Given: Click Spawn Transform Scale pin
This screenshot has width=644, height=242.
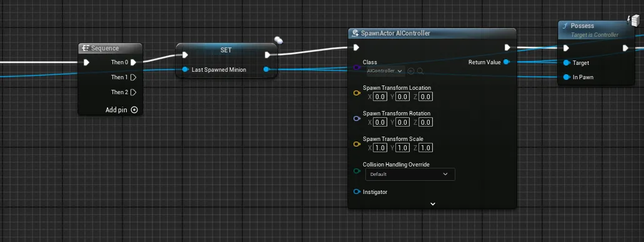Looking at the screenshot, I should pyautogui.click(x=357, y=144).
